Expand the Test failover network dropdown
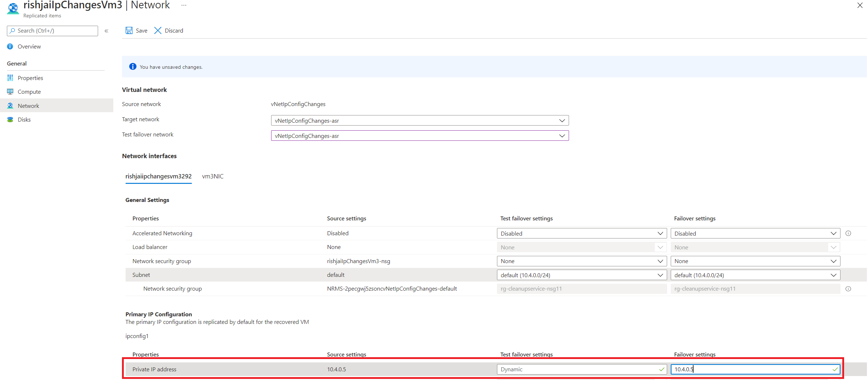Screen dimensions: 868x380 (x=562, y=136)
